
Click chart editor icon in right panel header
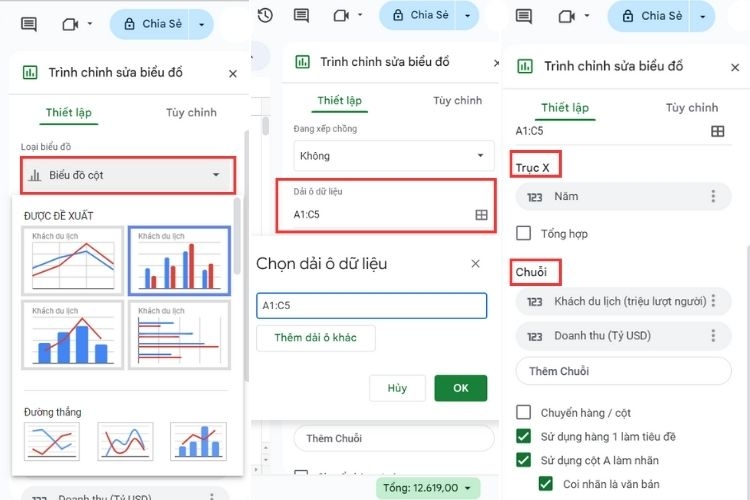[525, 66]
